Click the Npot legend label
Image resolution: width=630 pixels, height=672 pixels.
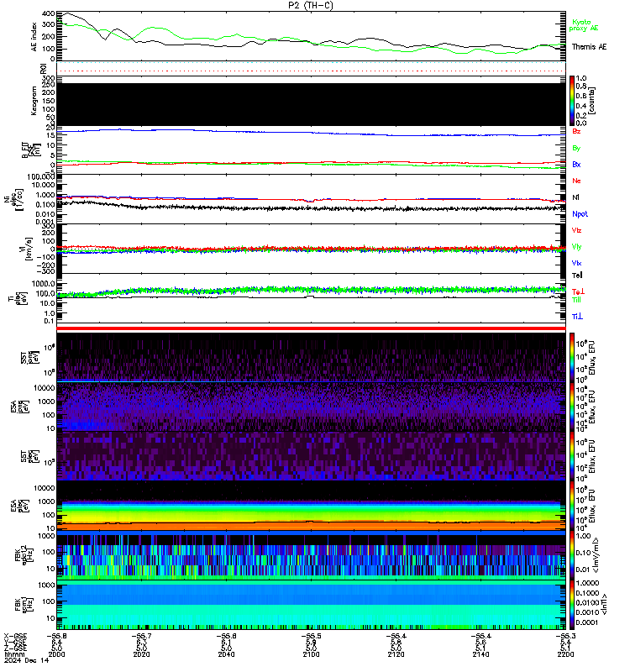(580, 214)
